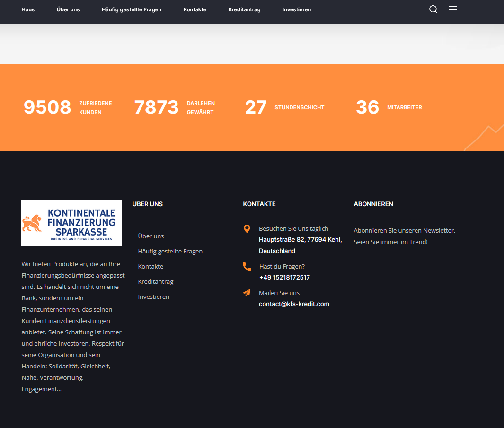Click the paper plane mail icon

[x=247, y=293]
